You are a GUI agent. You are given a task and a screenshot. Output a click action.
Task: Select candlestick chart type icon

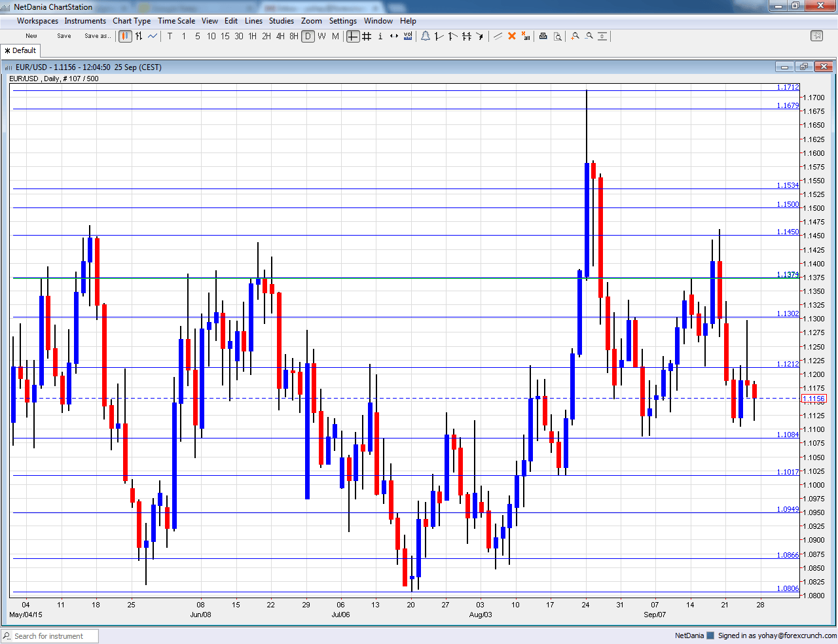(x=125, y=36)
